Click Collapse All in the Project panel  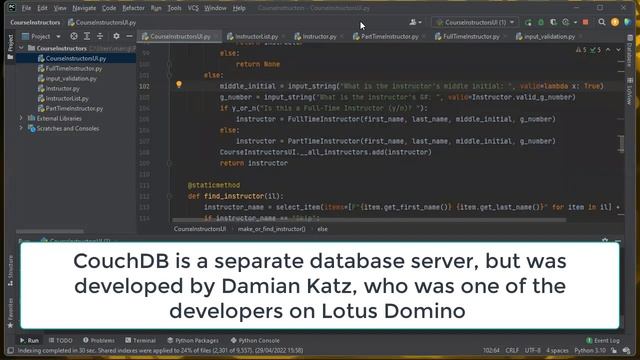tap(100, 36)
